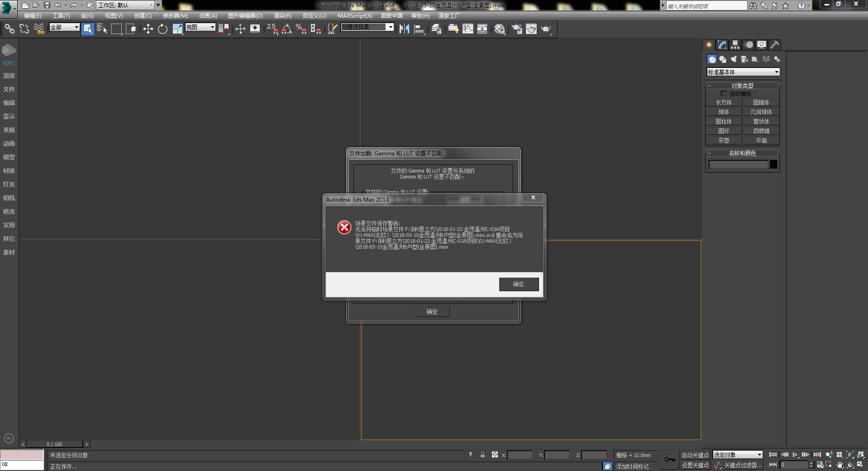Toggle Angle Snap
Viewport: 868px width, 471px height.
(x=287, y=29)
